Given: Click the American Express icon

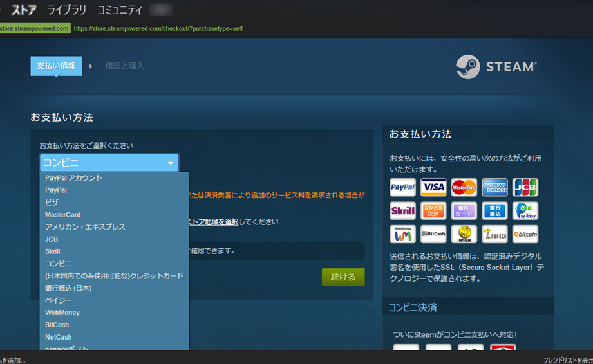Looking at the screenshot, I should tap(494, 187).
